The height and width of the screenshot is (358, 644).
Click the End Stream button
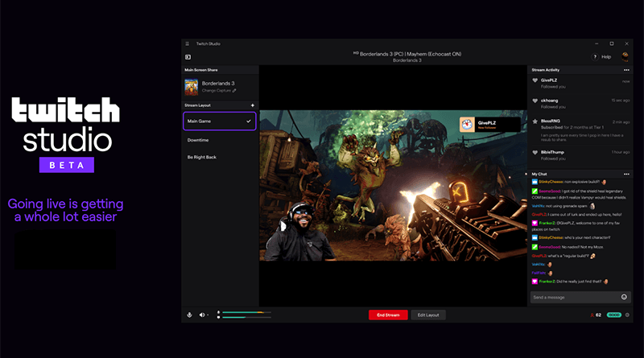[x=388, y=315]
